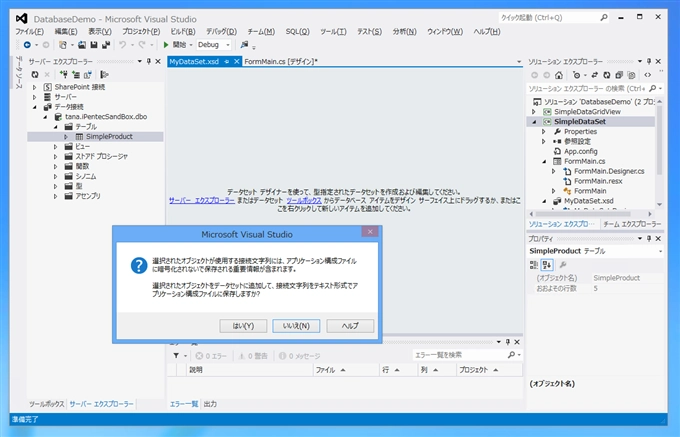Click the Alphabetical sort icon in Properties
This screenshot has width=680, height=437.
click(x=546, y=264)
